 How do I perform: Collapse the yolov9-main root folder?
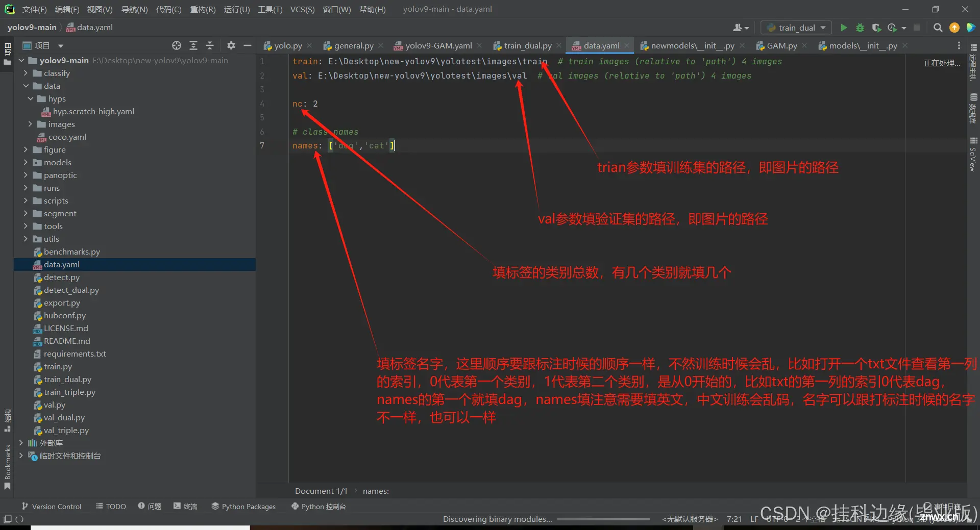(21, 60)
